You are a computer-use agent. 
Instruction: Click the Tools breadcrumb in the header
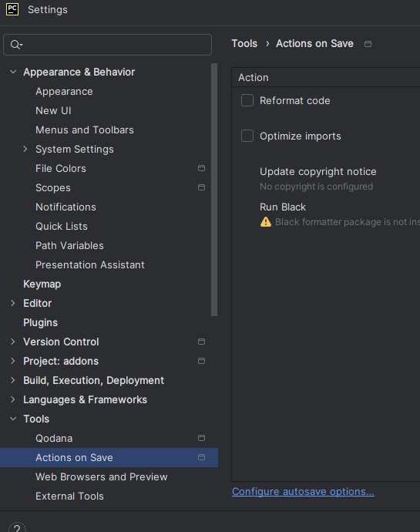(x=244, y=43)
